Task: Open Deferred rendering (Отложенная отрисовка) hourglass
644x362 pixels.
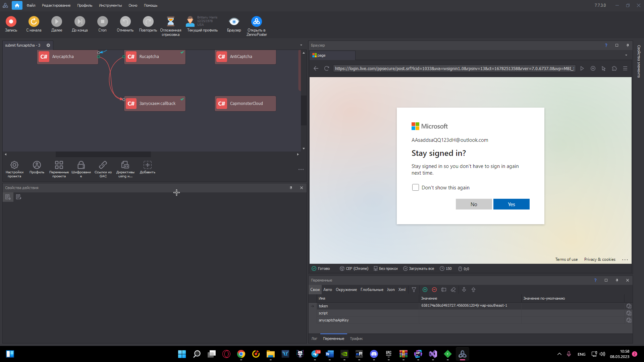Action: (x=170, y=22)
